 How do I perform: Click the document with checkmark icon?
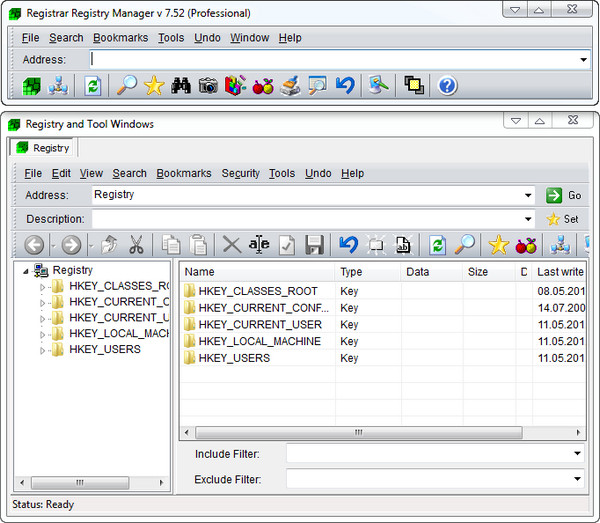tap(287, 245)
